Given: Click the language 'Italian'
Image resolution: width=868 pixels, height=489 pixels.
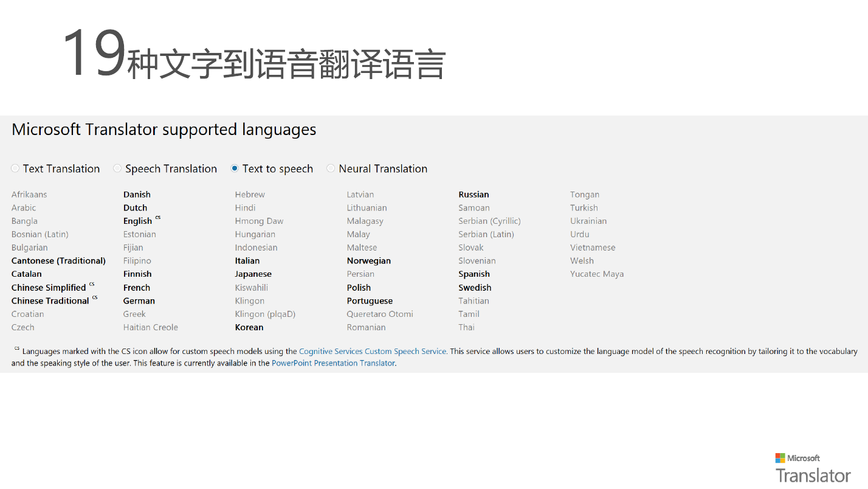Looking at the screenshot, I should coord(247,261).
